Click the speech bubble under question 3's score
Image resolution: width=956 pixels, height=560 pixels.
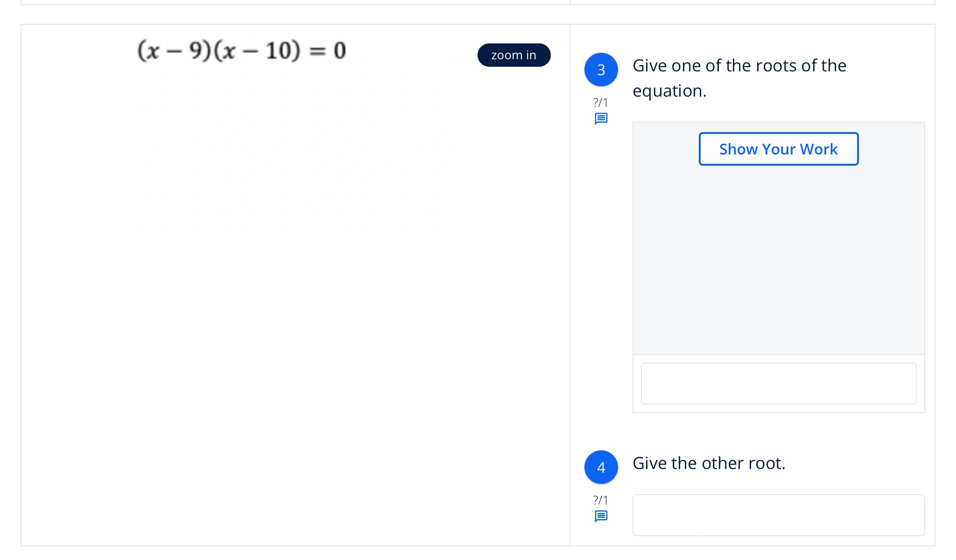click(601, 119)
